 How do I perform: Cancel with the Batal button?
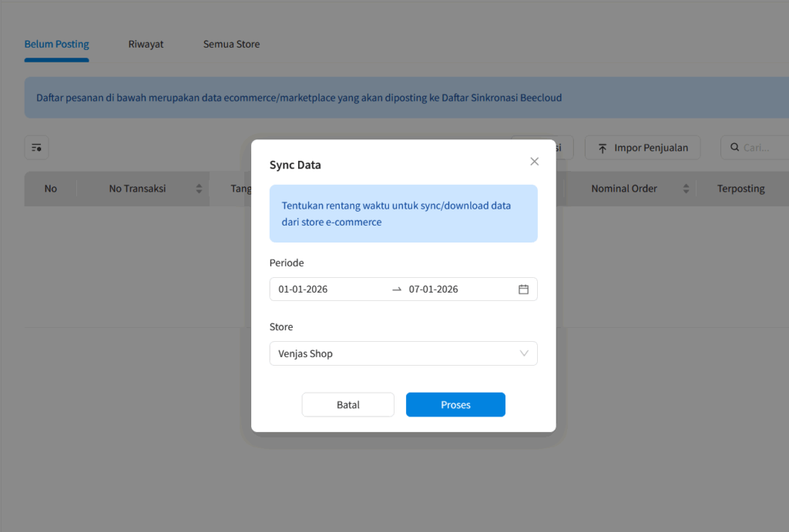point(347,404)
